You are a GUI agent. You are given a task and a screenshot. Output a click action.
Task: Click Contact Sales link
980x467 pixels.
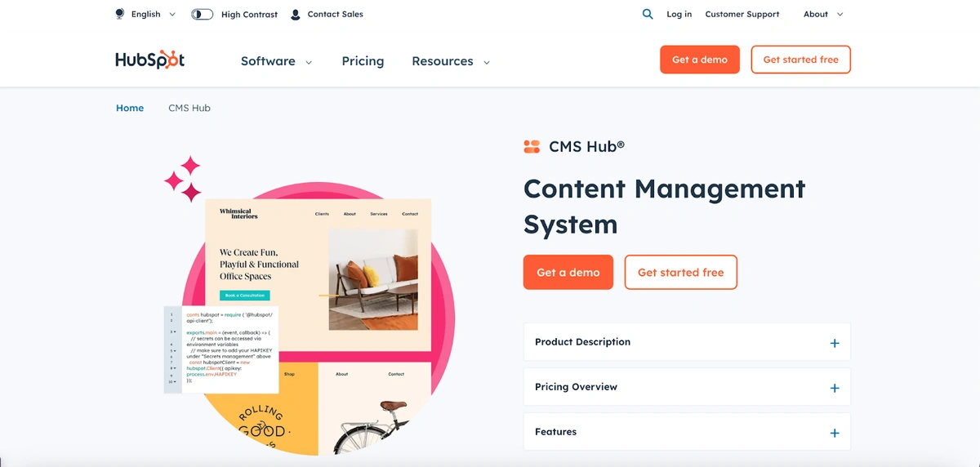pyautogui.click(x=335, y=14)
